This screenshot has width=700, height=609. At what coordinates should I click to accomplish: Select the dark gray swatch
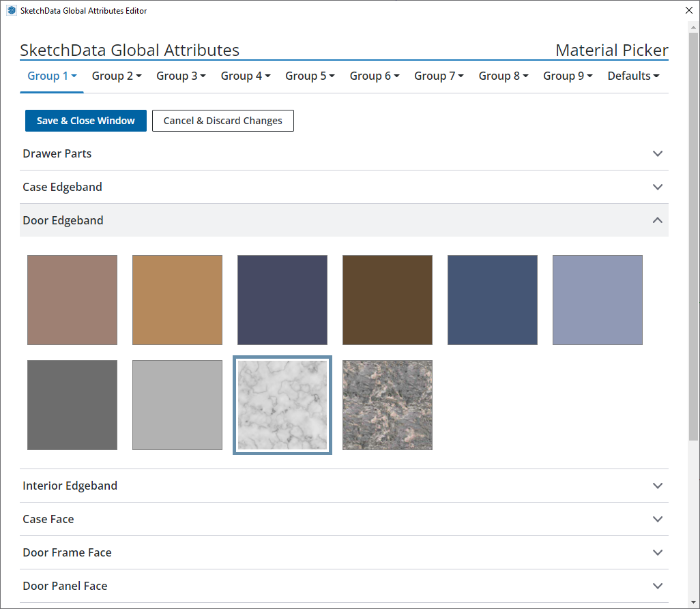[72, 405]
